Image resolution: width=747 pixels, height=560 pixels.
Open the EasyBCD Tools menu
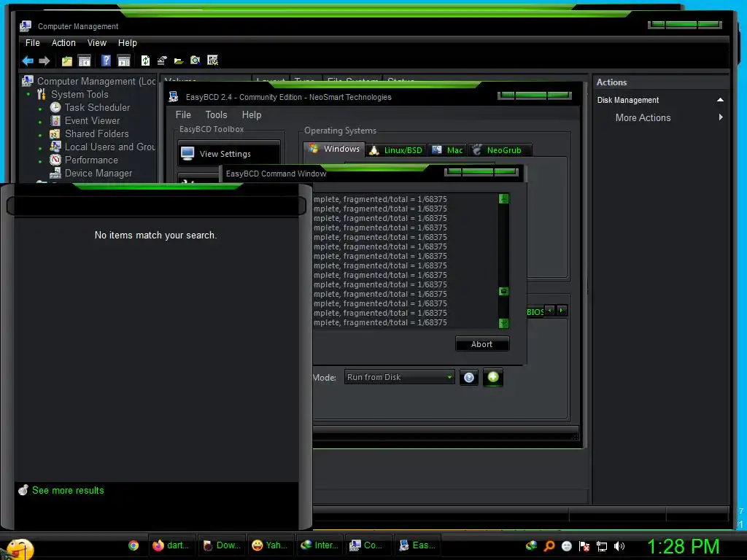(x=216, y=114)
